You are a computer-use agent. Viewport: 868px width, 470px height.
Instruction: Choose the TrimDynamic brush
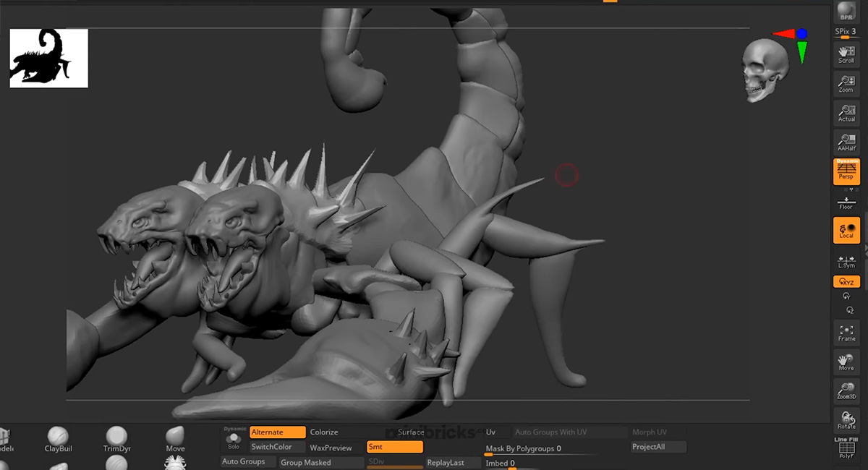point(116,440)
